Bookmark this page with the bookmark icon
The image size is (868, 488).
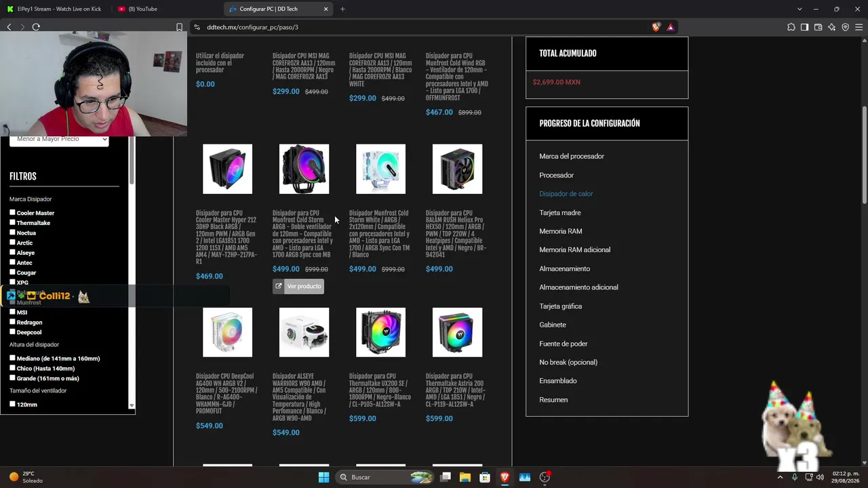pyautogui.click(x=179, y=27)
